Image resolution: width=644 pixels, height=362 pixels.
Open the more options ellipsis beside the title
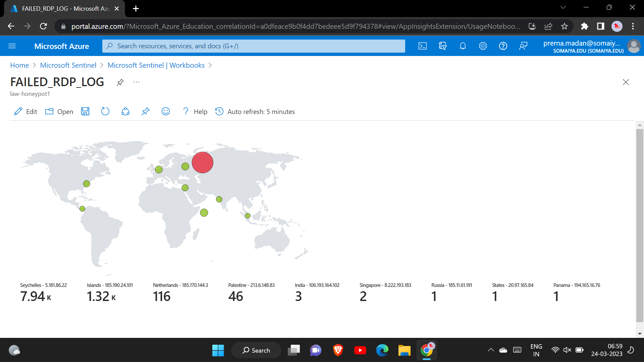pyautogui.click(x=137, y=82)
